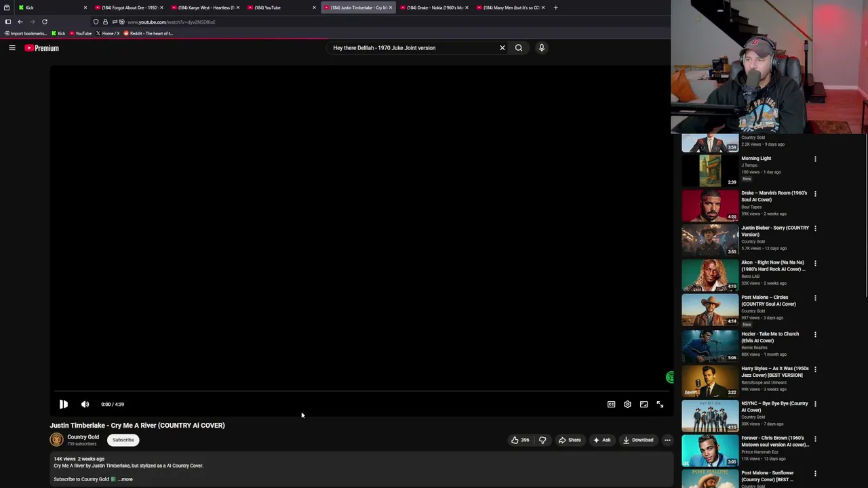Viewport: 868px width, 488px height.
Task: Open Post Malone – Circles video title
Action: (x=769, y=300)
